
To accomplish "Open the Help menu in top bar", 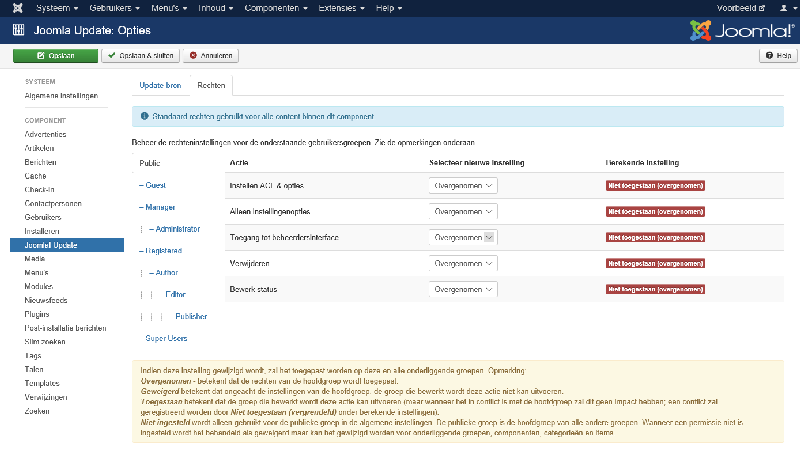I will point(389,8).
